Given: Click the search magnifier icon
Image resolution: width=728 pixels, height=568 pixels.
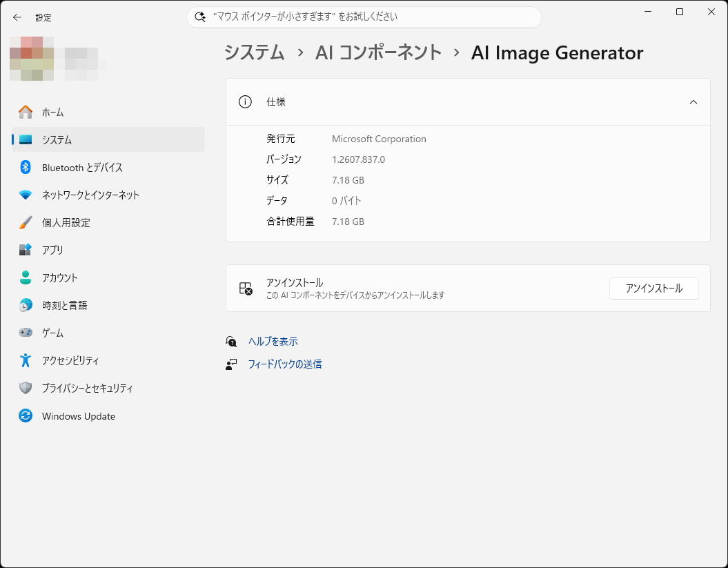Looking at the screenshot, I should pyautogui.click(x=200, y=17).
